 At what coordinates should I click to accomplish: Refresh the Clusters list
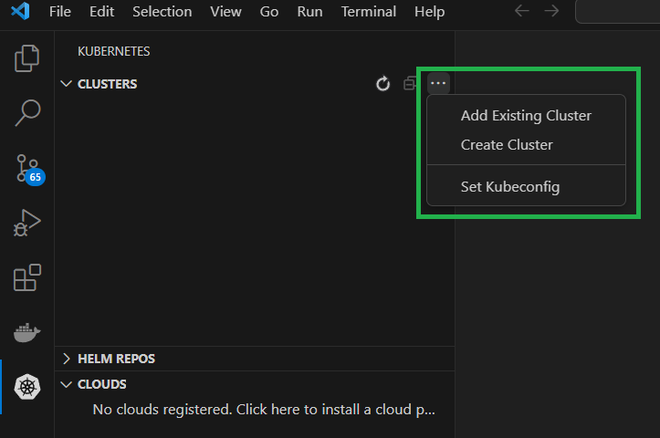382,84
